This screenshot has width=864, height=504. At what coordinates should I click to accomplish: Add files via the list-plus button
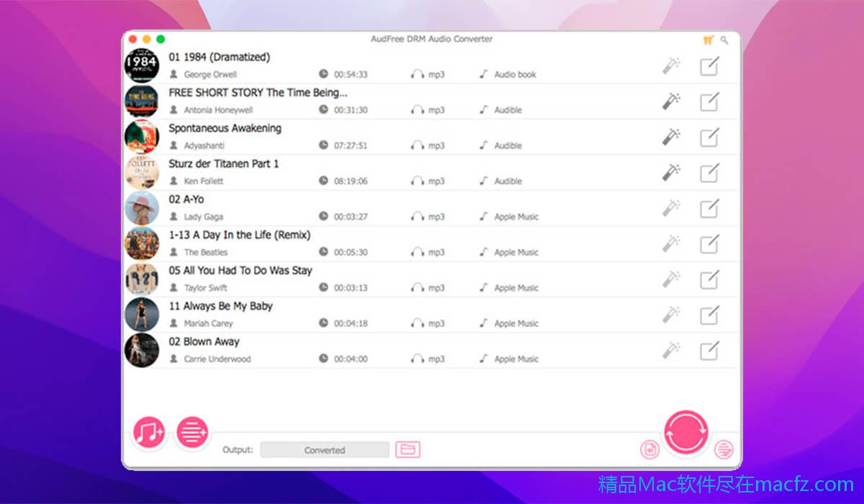(192, 433)
